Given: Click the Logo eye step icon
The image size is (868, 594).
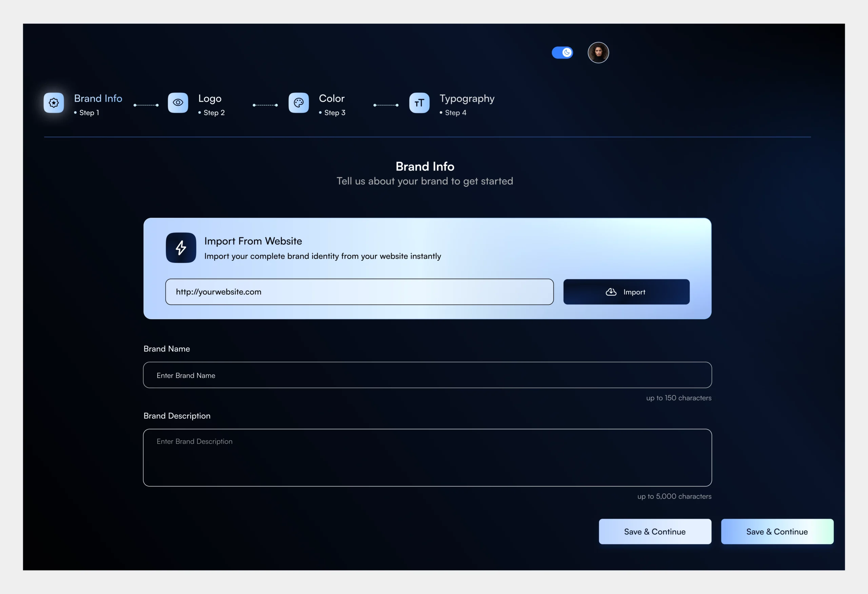Looking at the screenshot, I should (178, 103).
